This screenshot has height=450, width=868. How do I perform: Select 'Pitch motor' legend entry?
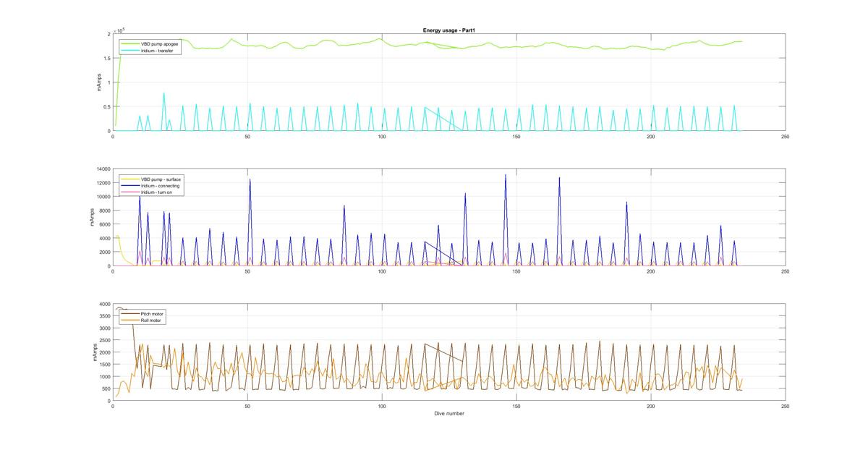pos(152,314)
